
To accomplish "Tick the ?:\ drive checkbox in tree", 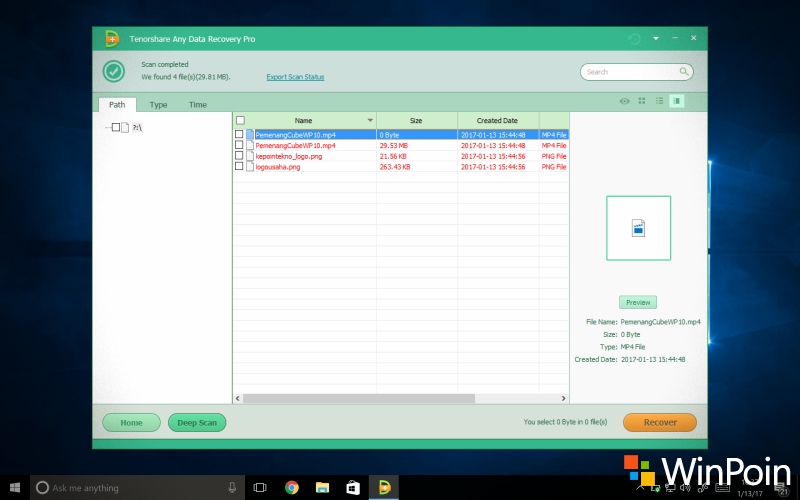I will point(116,127).
